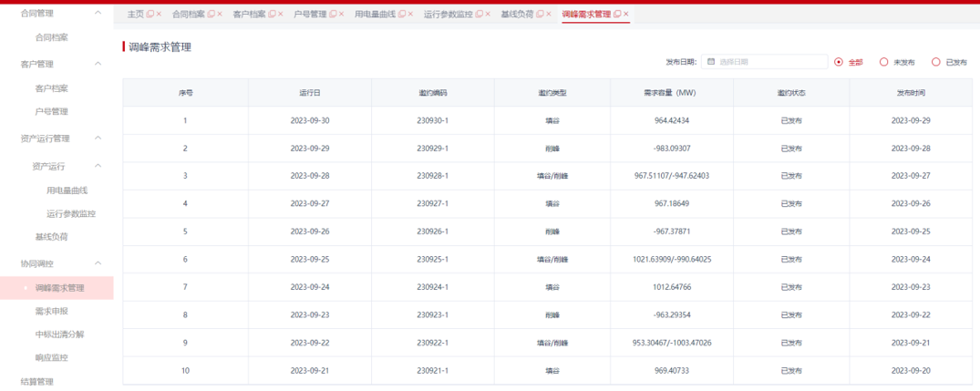Click the pop-out icon on the 用电量曲线 tab
980x391 pixels.
(x=402, y=14)
